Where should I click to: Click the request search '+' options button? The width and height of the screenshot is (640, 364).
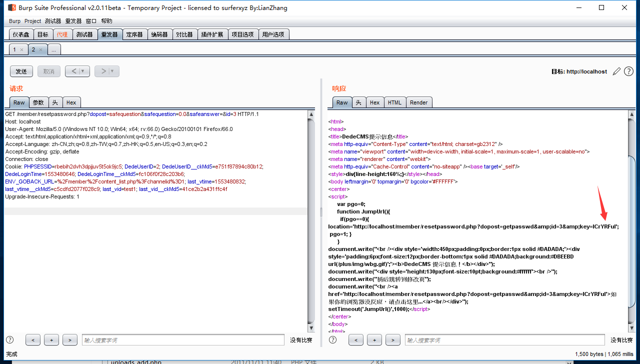pyautogui.click(x=51, y=340)
